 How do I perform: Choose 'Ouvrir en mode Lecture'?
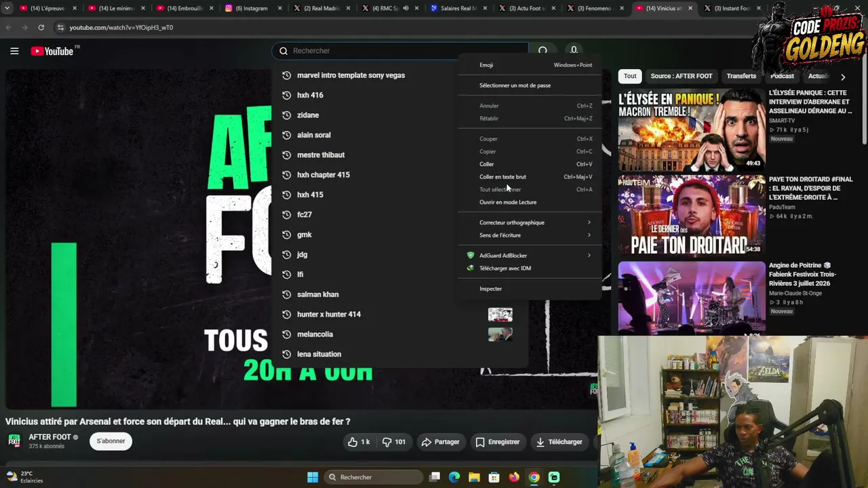tap(529, 202)
